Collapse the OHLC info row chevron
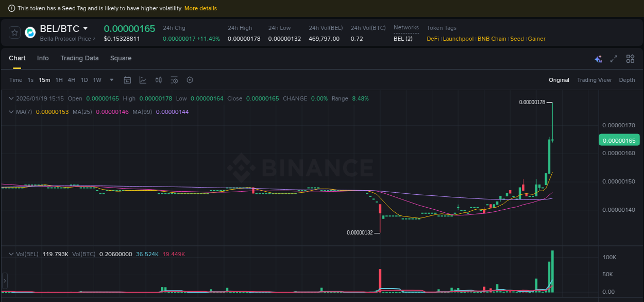This screenshot has width=644, height=302. (x=11, y=98)
